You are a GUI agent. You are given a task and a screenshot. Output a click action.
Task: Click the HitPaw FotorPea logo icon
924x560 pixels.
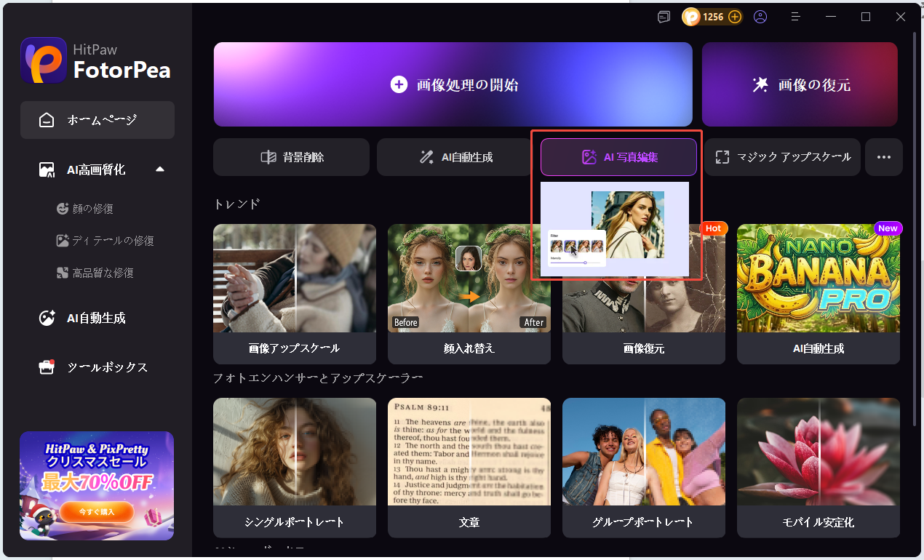pyautogui.click(x=44, y=60)
